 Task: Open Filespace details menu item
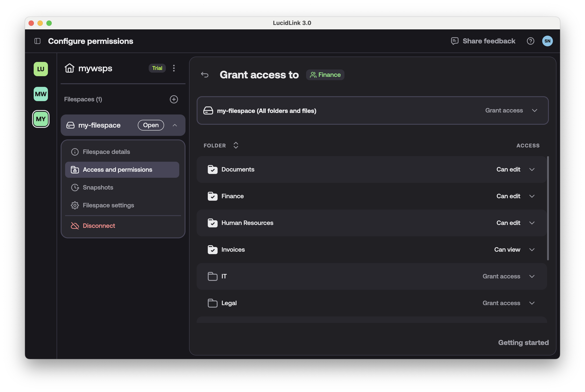[x=122, y=152]
